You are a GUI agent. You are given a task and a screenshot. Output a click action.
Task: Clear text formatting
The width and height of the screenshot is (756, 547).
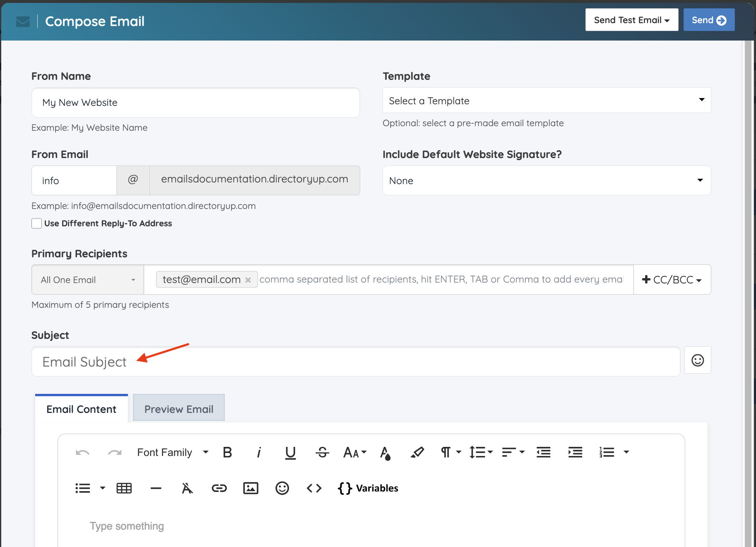[187, 488]
